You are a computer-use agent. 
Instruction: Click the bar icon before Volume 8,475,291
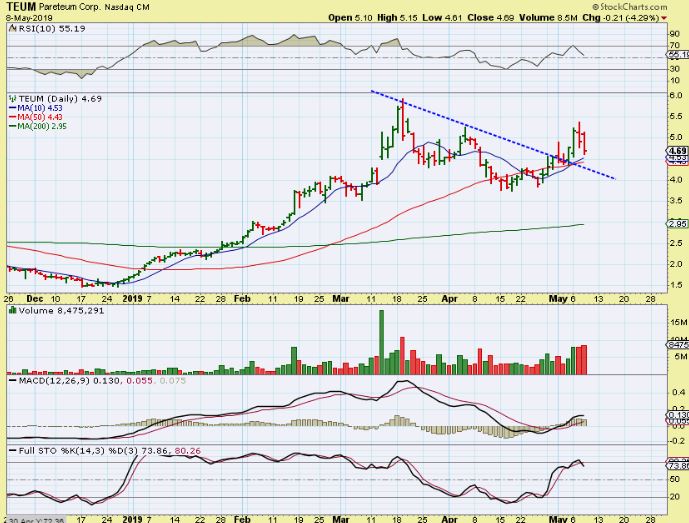(x=12, y=311)
